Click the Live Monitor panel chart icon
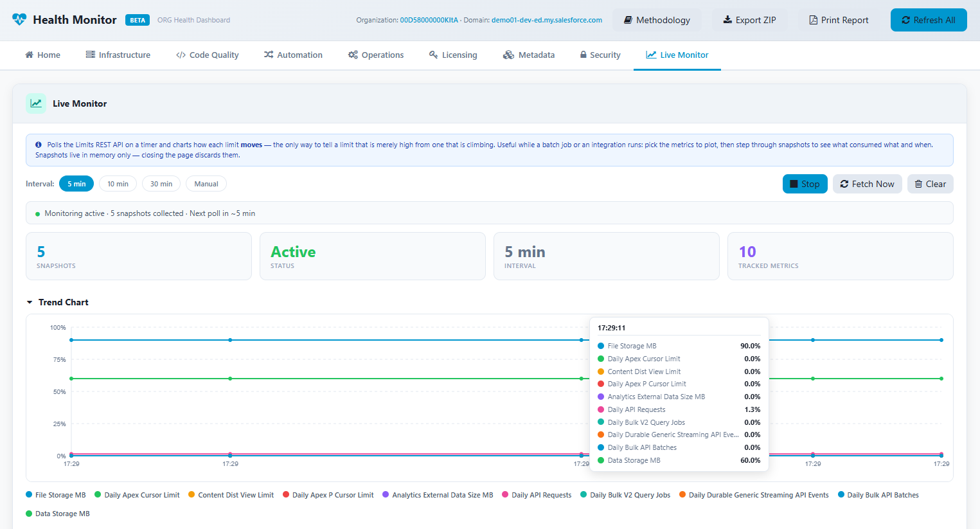 pyautogui.click(x=36, y=103)
